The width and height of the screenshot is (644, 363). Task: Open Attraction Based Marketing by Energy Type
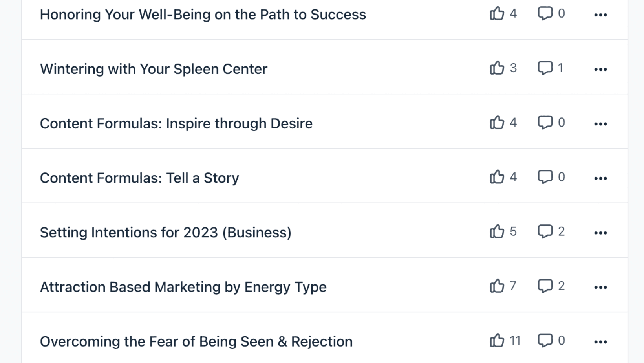tap(183, 287)
